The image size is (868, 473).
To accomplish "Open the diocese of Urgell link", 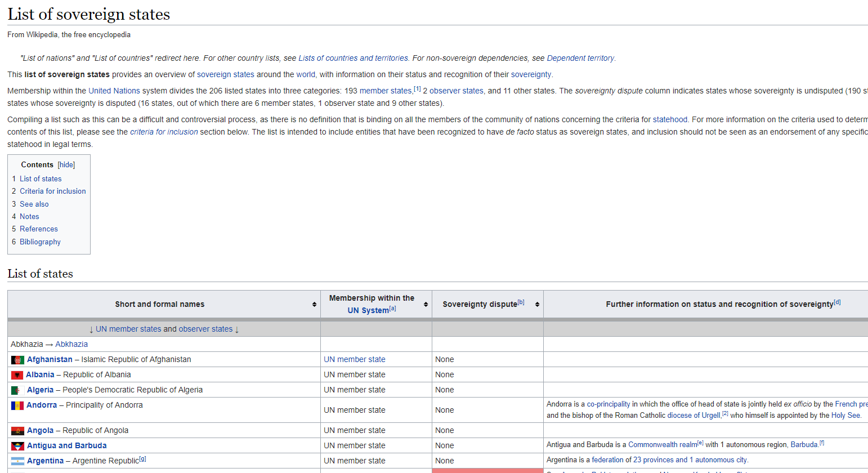I will click(x=693, y=416).
